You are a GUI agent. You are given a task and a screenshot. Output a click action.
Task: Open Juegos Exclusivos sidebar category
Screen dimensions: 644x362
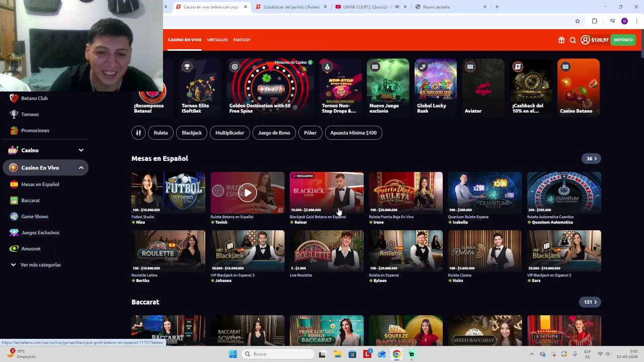tap(40, 232)
